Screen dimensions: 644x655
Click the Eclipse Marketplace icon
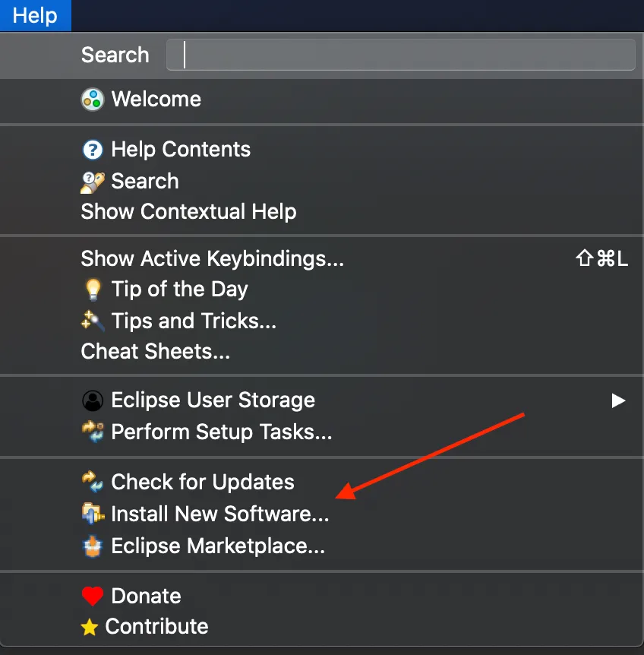[x=92, y=546]
